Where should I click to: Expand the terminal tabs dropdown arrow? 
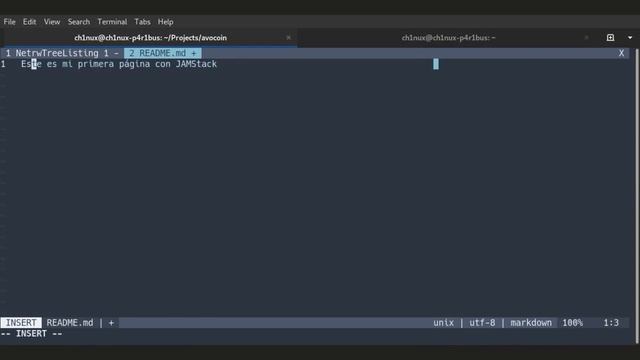pos(630,38)
